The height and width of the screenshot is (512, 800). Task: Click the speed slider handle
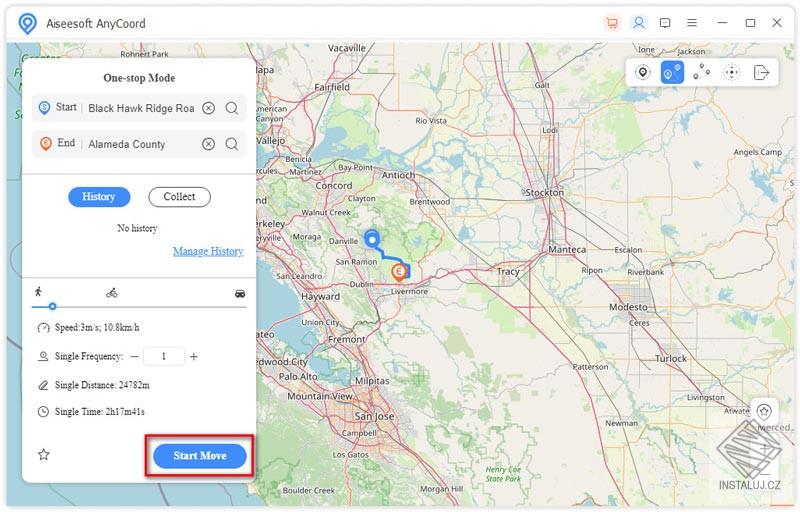(x=53, y=306)
